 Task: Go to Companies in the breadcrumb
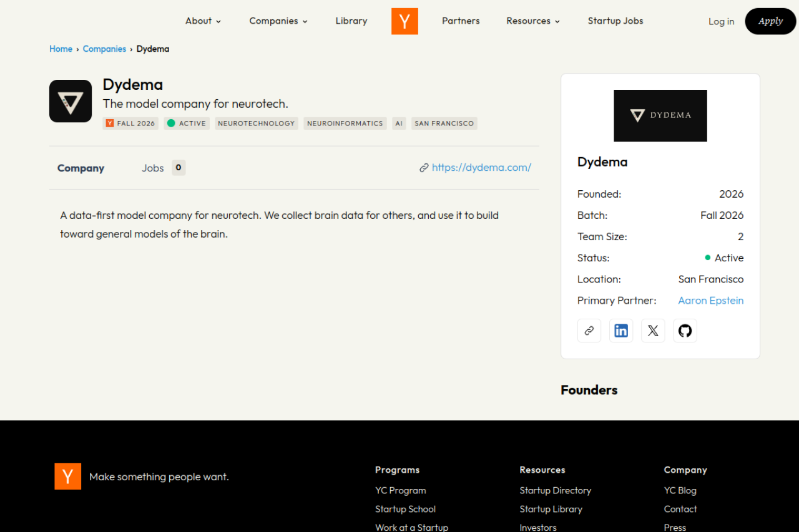point(104,49)
